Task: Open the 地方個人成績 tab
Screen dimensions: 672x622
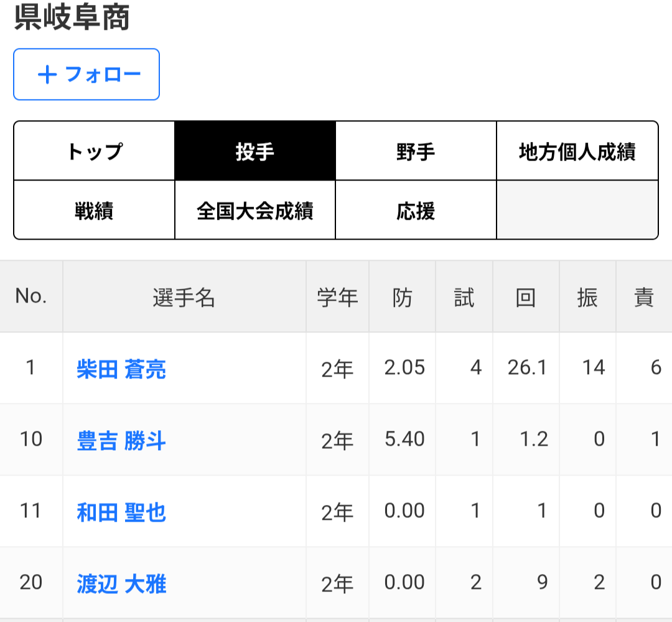Action: point(577,151)
